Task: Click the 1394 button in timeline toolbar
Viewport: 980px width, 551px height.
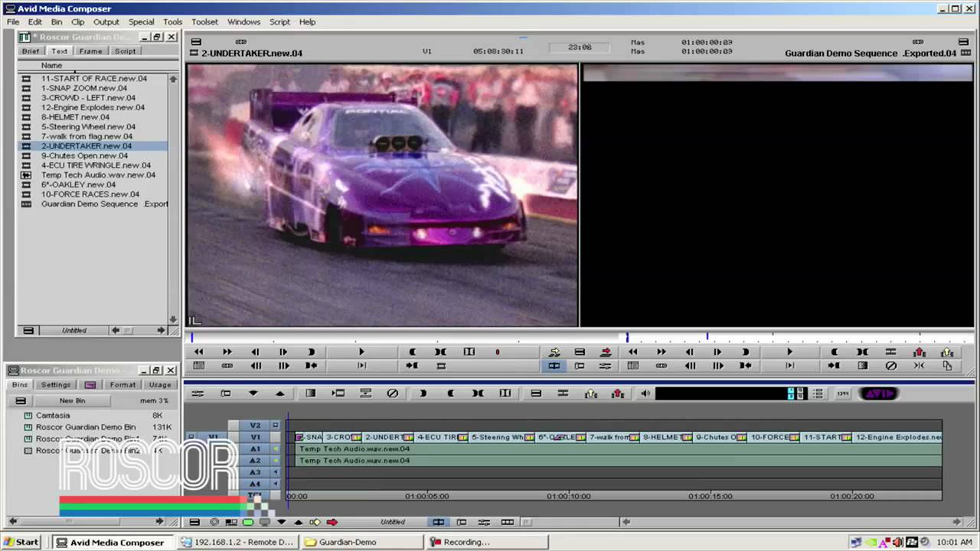Action: [x=843, y=393]
